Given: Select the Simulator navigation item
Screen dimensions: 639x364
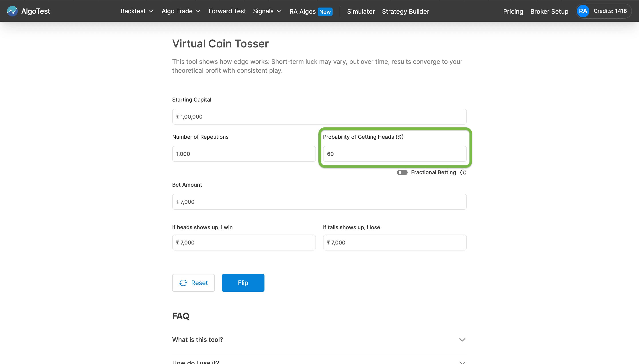Looking at the screenshot, I should (x=361, y=12).
